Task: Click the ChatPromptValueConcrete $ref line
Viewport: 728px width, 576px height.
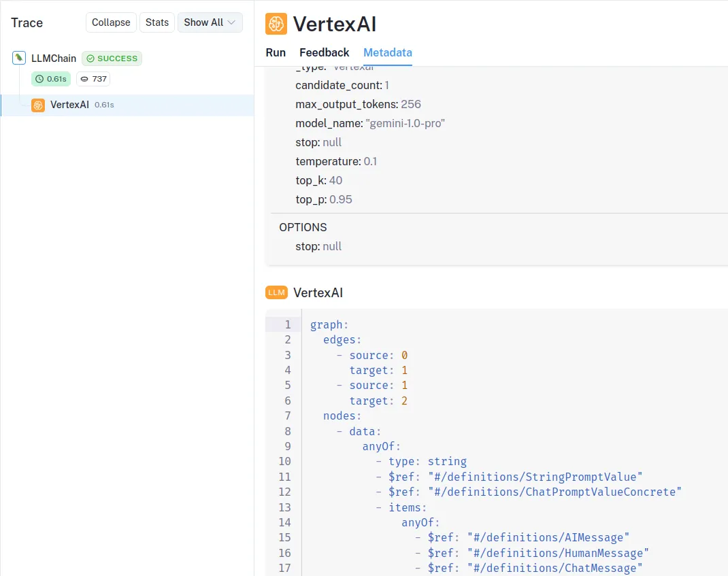Action: tap(529, 492)
